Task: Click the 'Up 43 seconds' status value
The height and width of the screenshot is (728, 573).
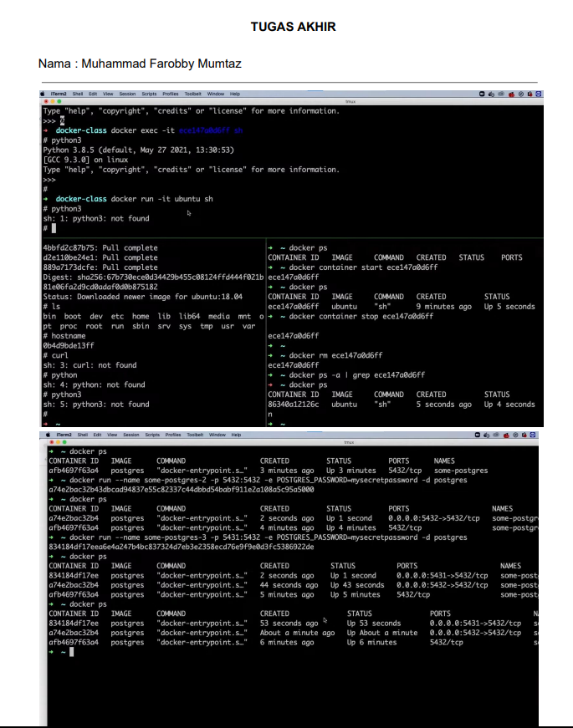Action: [x=357, y=585]
